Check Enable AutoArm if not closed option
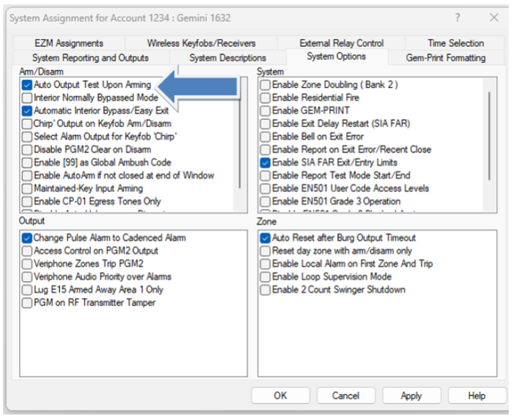 click(27, 176)
